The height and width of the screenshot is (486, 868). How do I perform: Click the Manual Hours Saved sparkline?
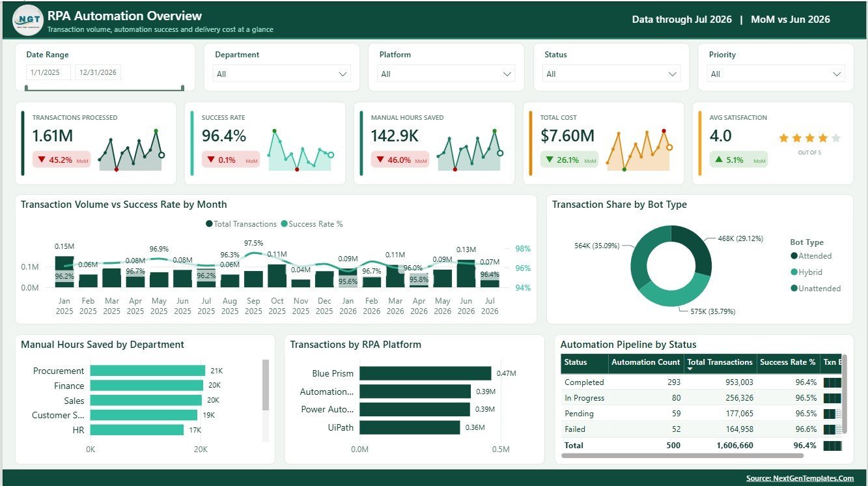click(x=469, y=151)
